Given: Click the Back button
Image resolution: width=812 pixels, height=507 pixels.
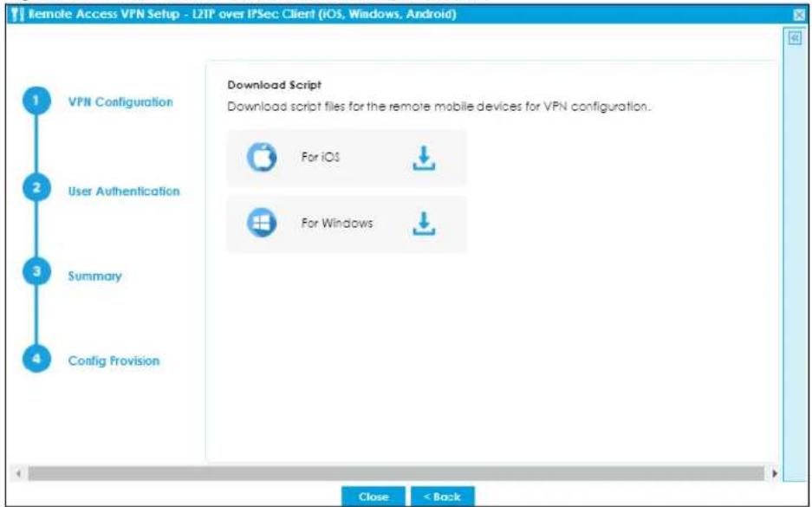Looking at the screenshot, I should (x=442, y=497).
